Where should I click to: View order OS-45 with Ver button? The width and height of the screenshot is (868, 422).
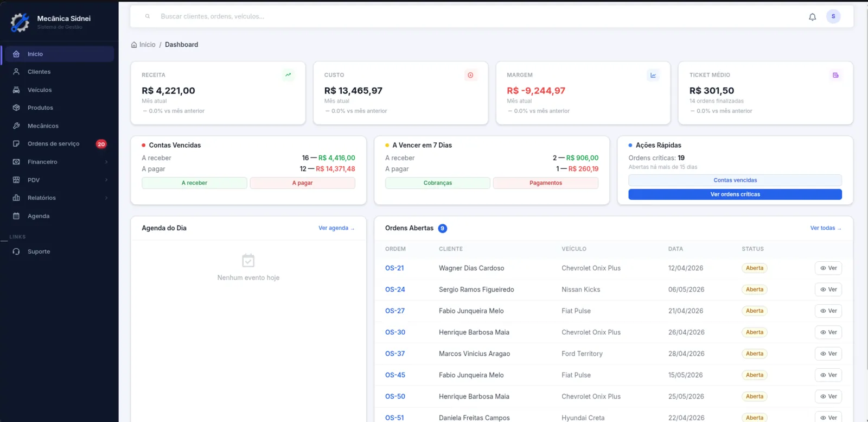(828, 375)
